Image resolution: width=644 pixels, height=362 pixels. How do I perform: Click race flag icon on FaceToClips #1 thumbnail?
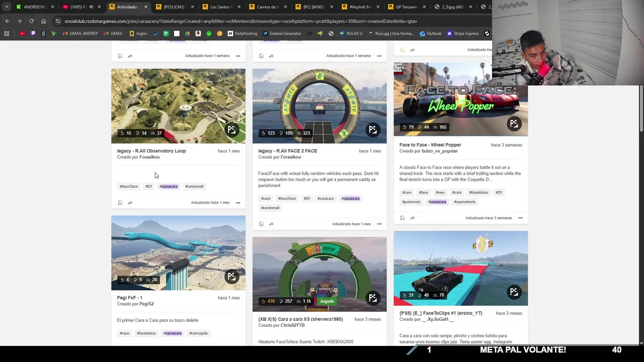pyautogui.click(x=514, y=292)
